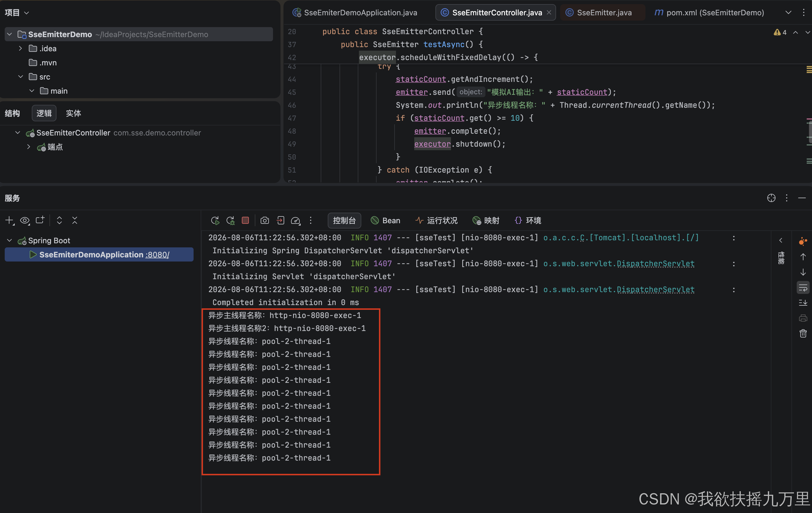The image size is (812, 513).
Task: Collapse console side panel with left chevron
Action: [781, 240]
